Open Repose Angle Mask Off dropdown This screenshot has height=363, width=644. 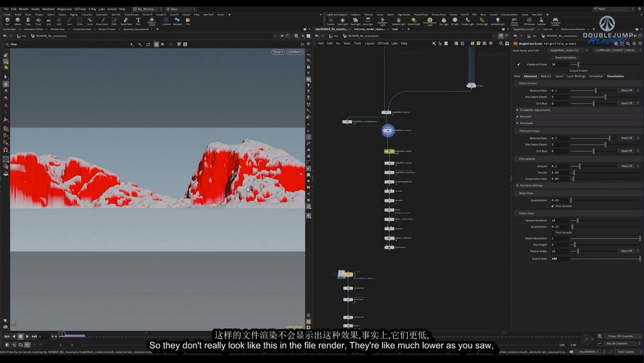click(627, 251)
